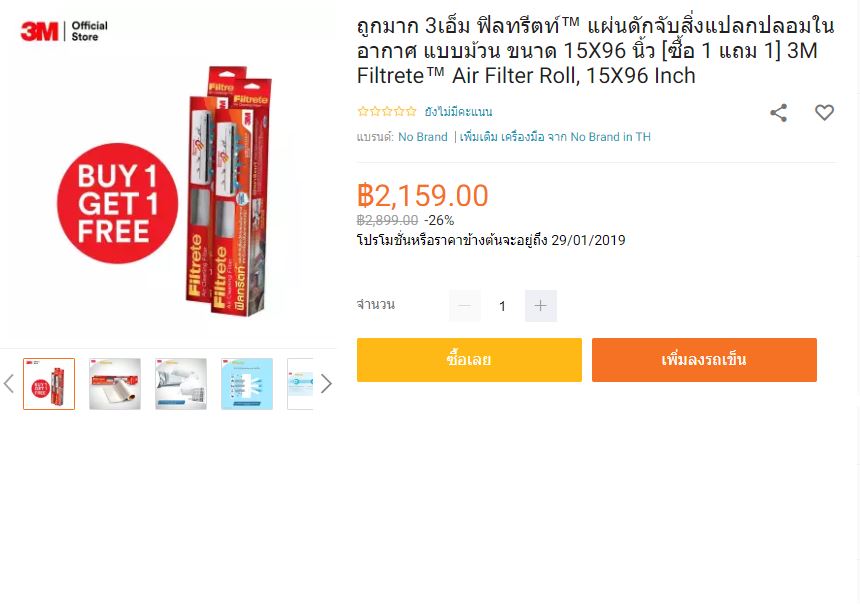
Task: Open the ยังไม่มีคะแนน ratings link
Action: (459, 112)
